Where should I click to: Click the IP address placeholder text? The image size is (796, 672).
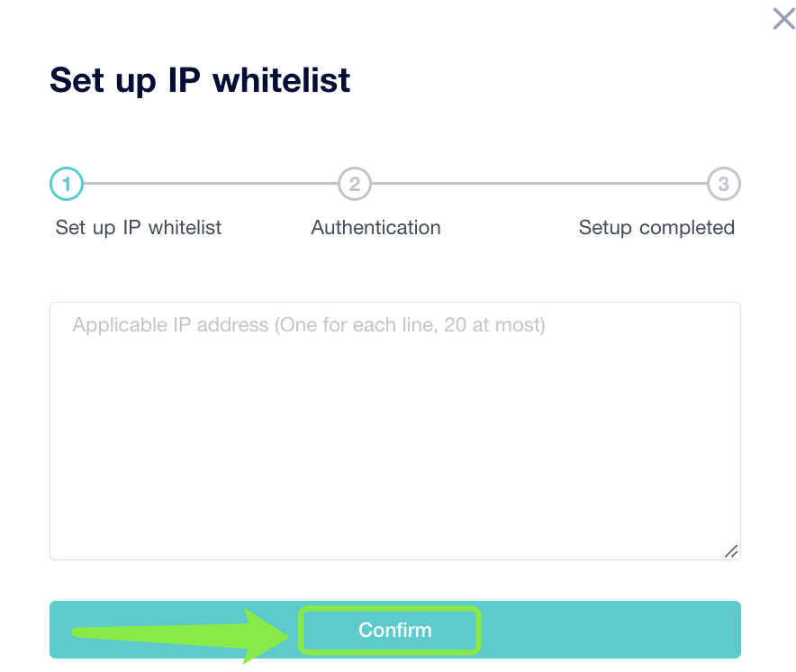(309, 325)
